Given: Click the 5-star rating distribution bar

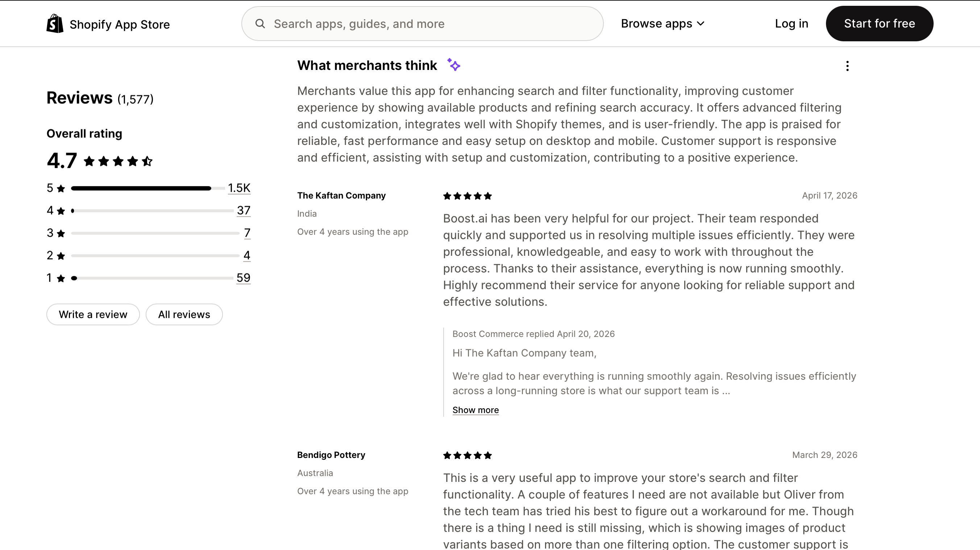Looking at the screenshot, I should (x=148, y=188).
